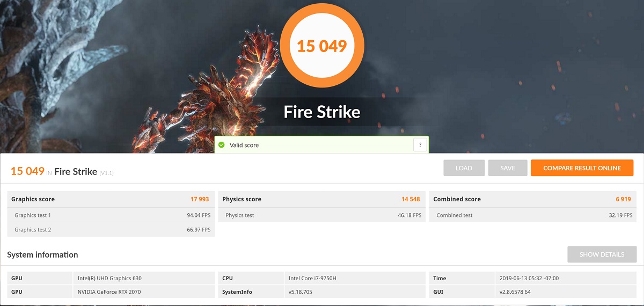Image resolution: width=644 pixels, height=306 pixels.
Task: Click the green valid score checkmark icon
Action: pos(221,145)
